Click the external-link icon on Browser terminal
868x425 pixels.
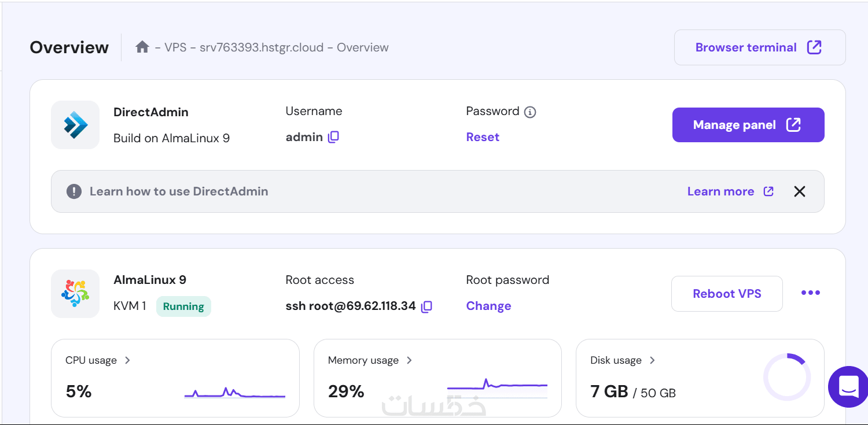pos(814,47)
